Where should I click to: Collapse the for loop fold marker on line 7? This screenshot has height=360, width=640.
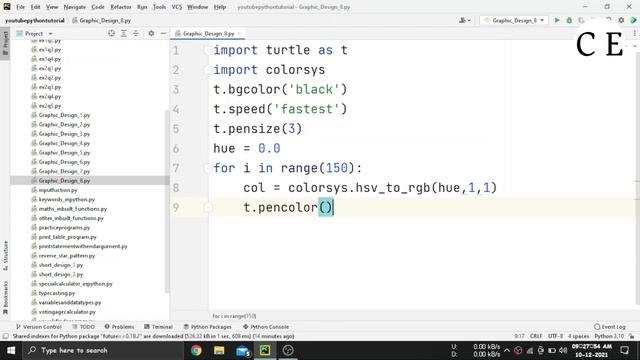tap(208, 168)
